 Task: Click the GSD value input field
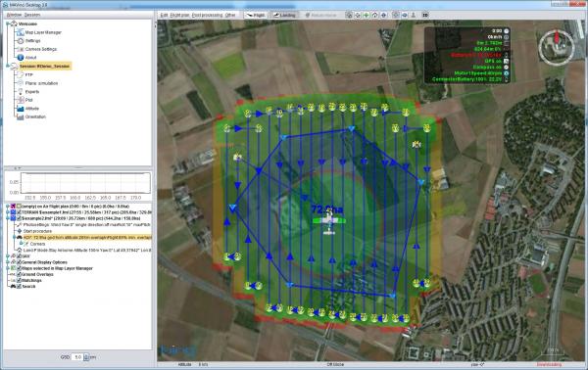(x=77, y=357)
